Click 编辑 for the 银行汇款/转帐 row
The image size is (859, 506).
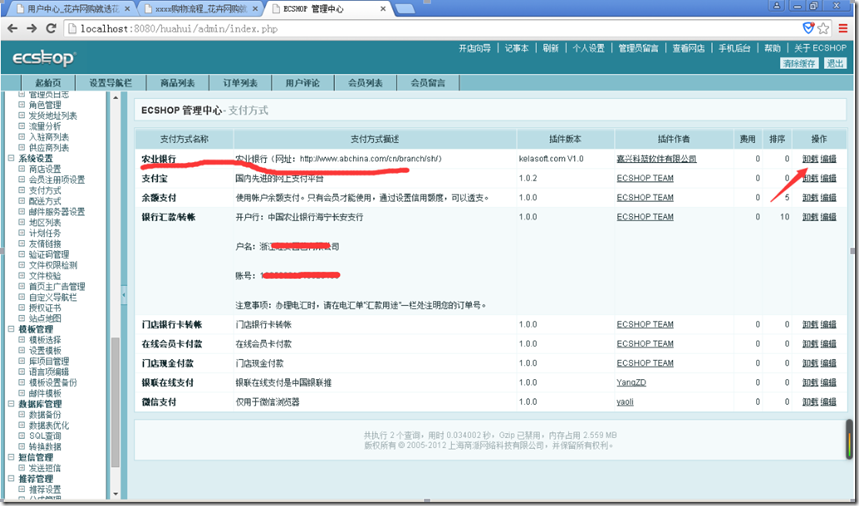(828, 217)
